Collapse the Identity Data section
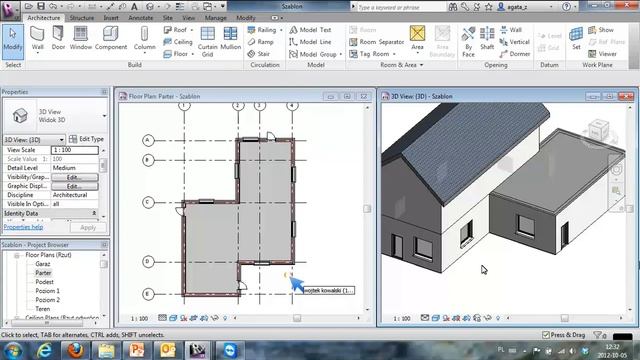The height and width of the screenshot is (360, 640). coord(94,213)
